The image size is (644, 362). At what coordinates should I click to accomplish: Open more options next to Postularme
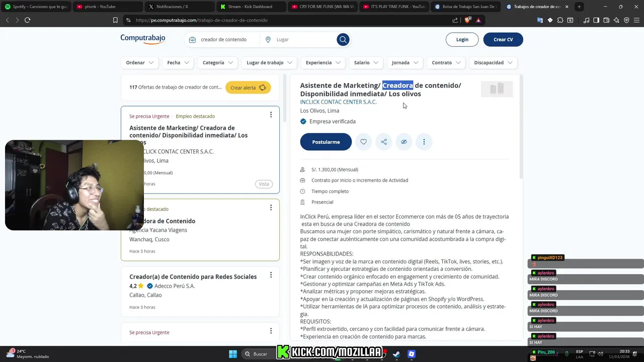click(x=424, y=142)
